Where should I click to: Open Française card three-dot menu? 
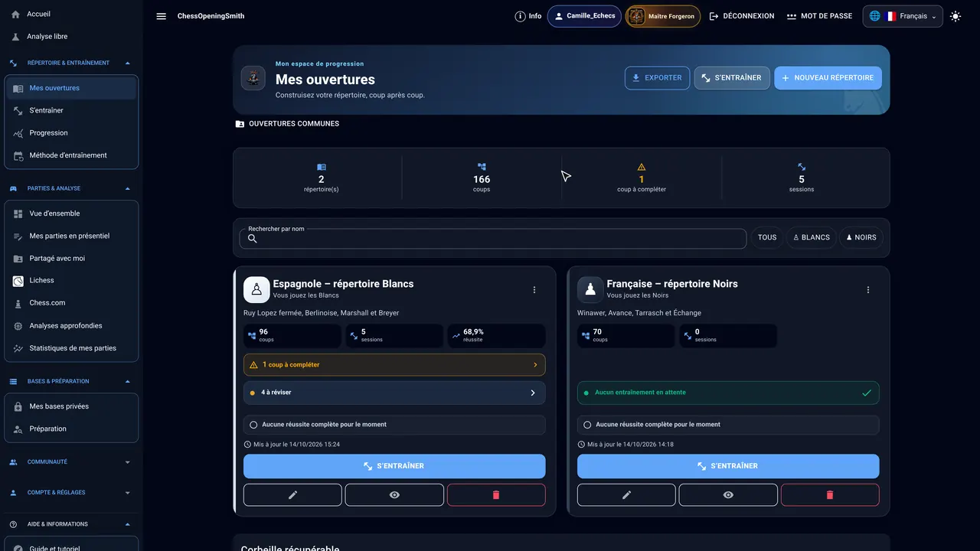coord(868,290)
